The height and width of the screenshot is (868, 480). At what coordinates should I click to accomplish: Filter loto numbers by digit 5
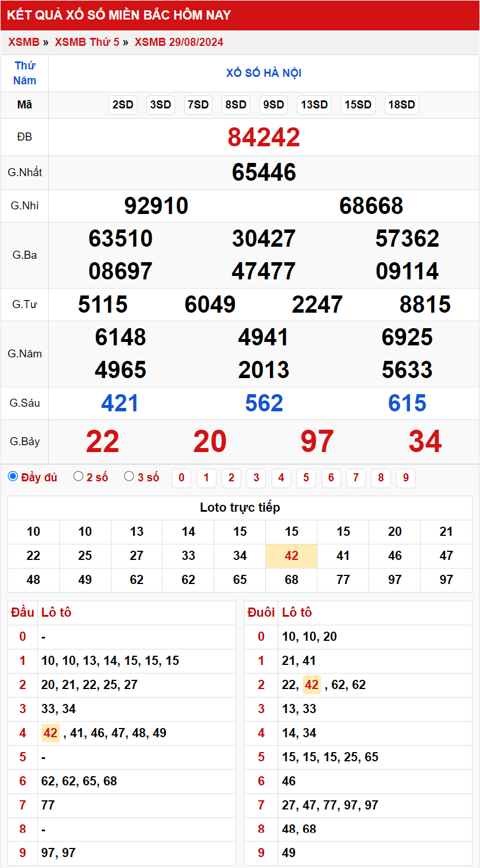coord(306,478)
